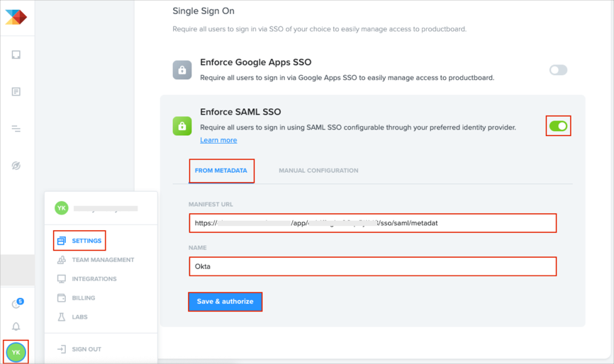Enable the Enforce Google Apps SSO toggle
The width and height of the screenshot is (614, 364).
pos(558,70)
